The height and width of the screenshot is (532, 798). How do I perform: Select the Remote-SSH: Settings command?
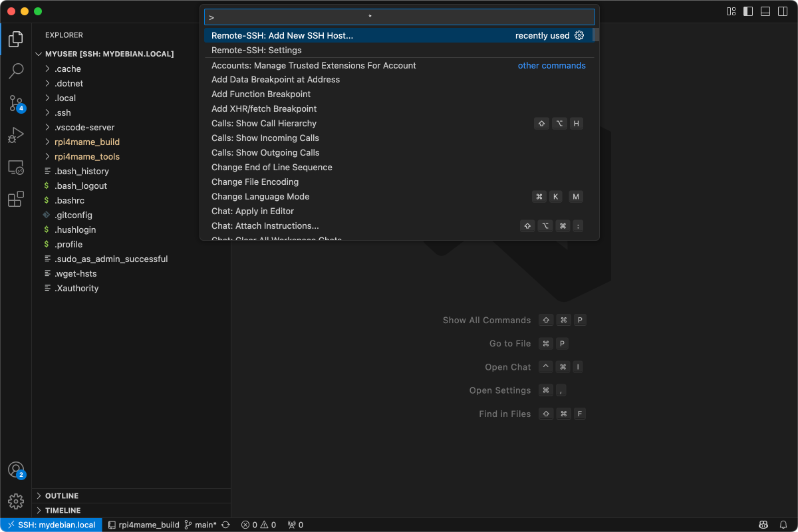point(257,50)
